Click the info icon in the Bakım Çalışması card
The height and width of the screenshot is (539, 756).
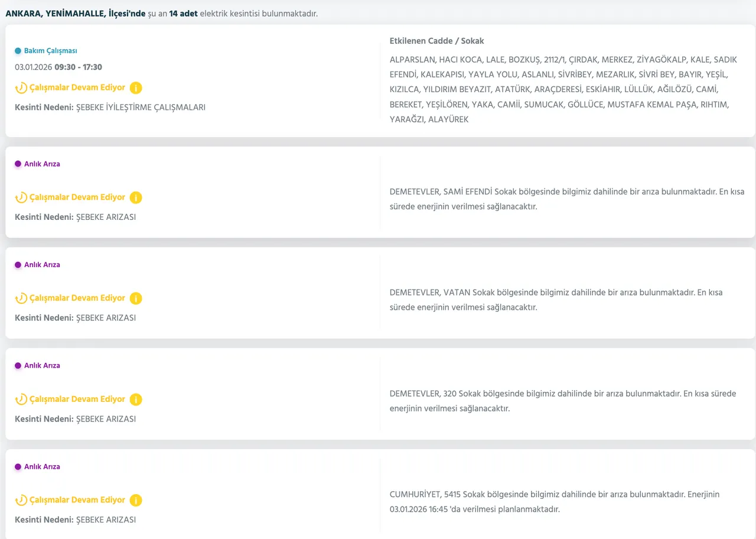[x=135, y=88]
